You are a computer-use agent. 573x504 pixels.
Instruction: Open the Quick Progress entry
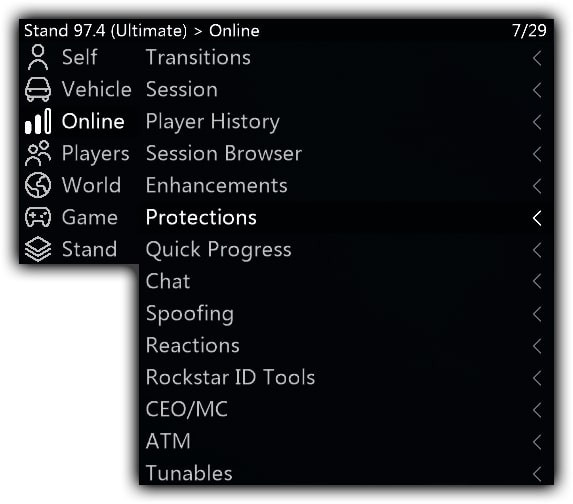[346, 250]
